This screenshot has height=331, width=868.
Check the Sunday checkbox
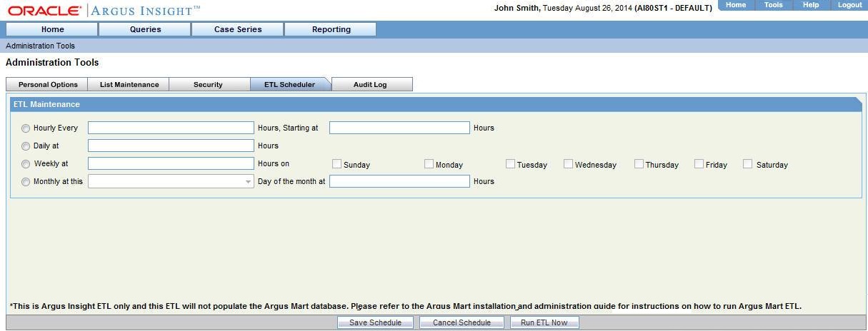click(337, 164)
